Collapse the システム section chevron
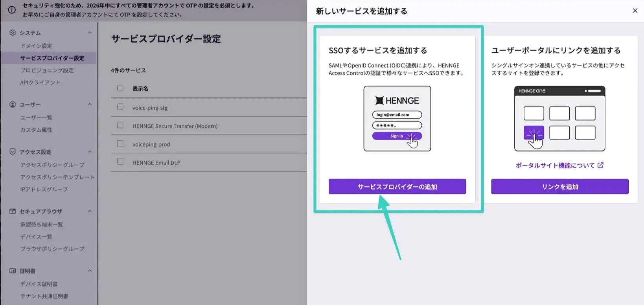Viewport: 644px width, 305px height. pyautogui.click(x=90, y=33)
